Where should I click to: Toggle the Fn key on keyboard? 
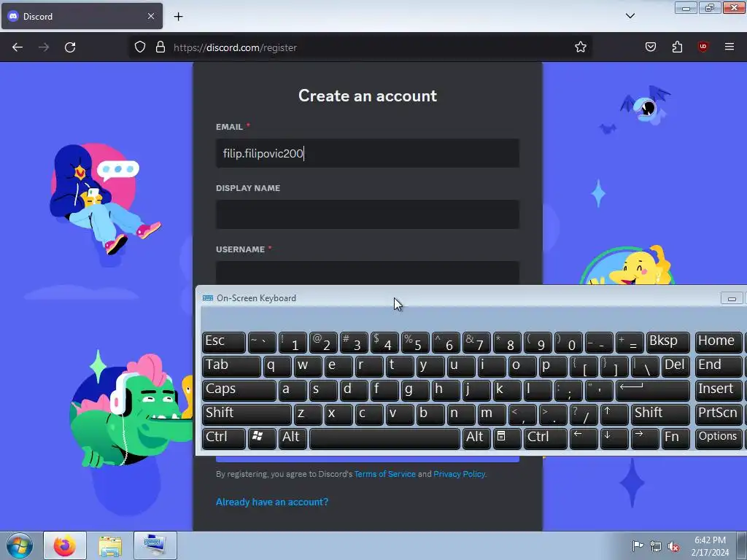click(x=676, y=438)
